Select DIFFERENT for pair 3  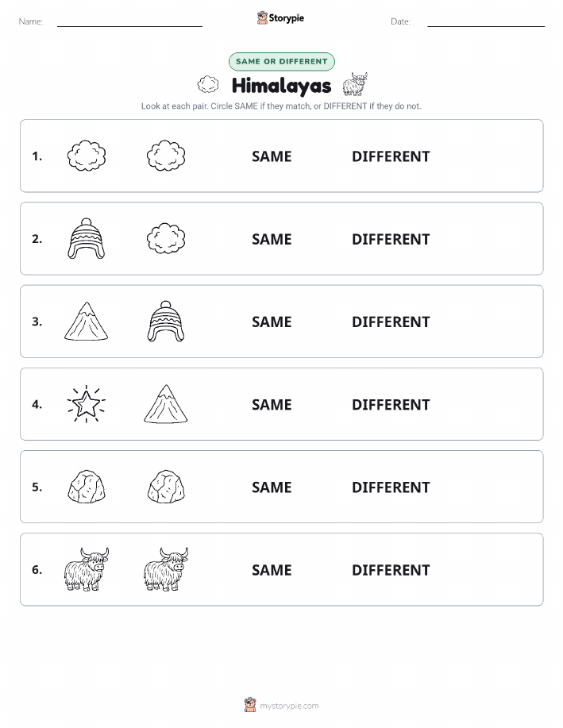[x=391, y=322]
